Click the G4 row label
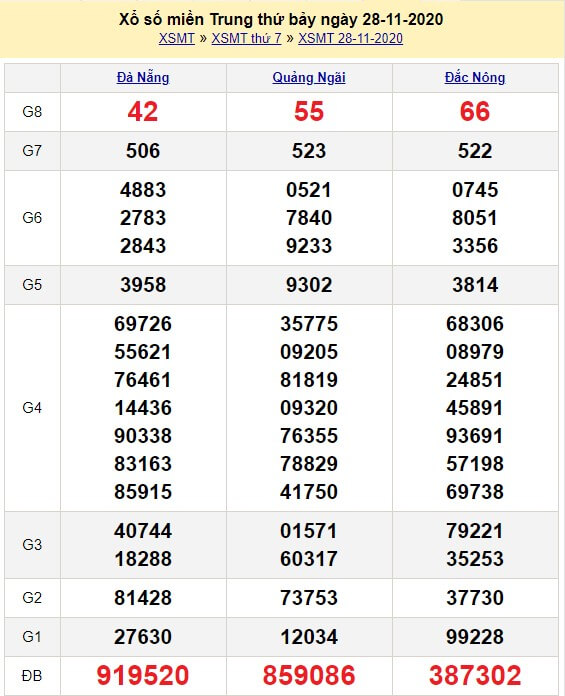This screenshot has height=696, width=565. click(x=32, y=407)
